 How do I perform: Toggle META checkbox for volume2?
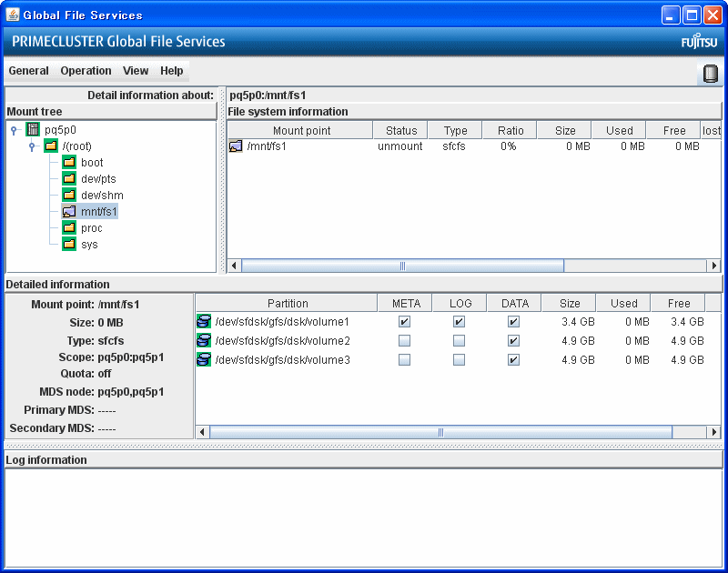pos(404,341)
